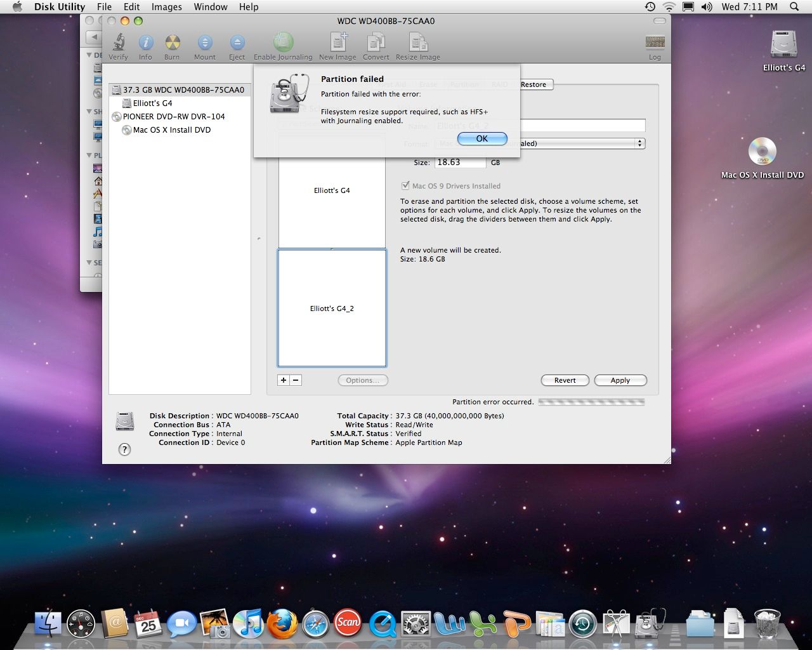Open Firefox in the Dock

282,624
